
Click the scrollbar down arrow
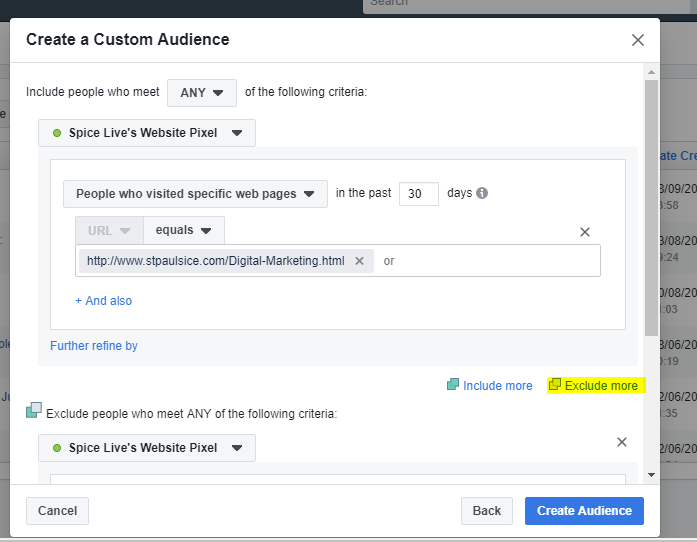tap(651, 475)
